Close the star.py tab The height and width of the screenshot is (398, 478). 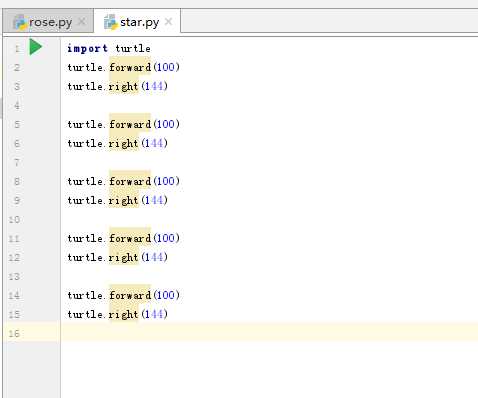(169, 22)
